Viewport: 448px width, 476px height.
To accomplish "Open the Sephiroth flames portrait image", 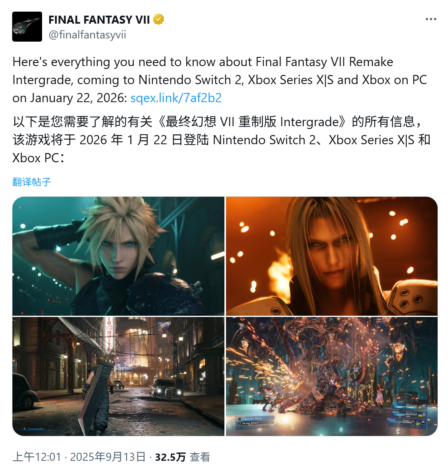I will point(332,256).
